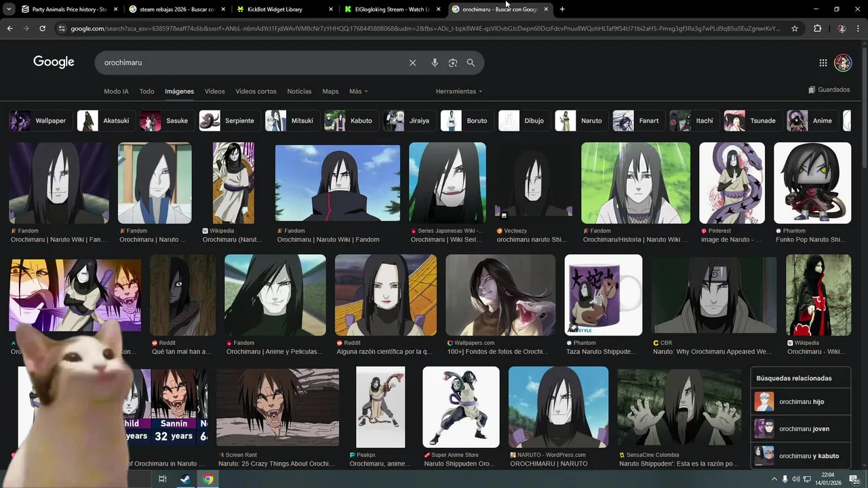Open the Wikipedia Orochimaru (Naruto) image result

[234, 183]
